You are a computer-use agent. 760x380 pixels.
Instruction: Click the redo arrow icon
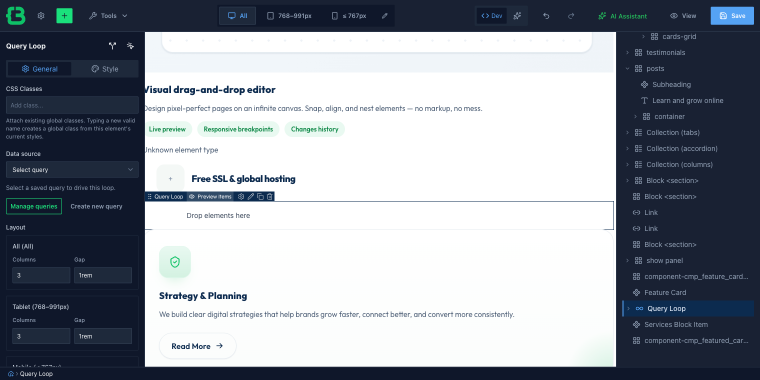tap(571, 16)
